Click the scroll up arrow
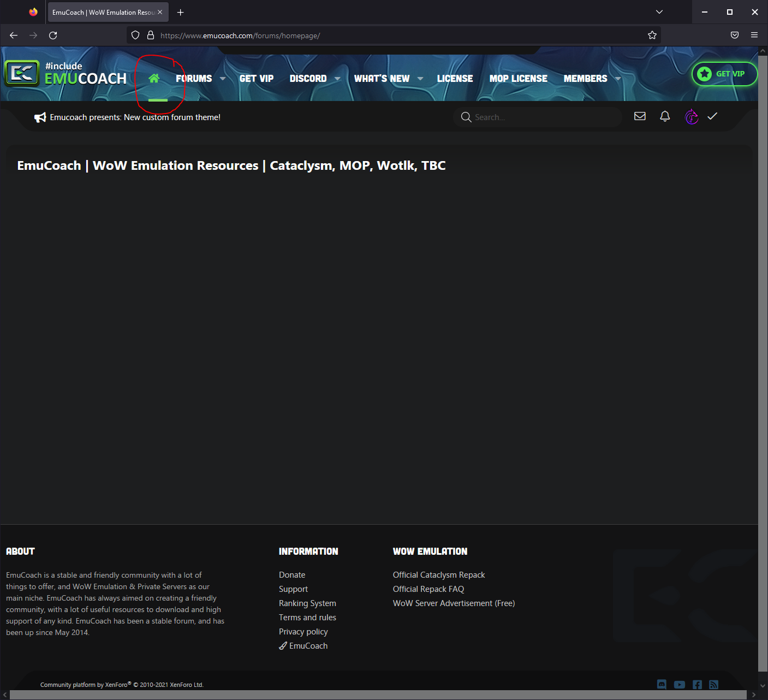The width and height of the screenshot is (768, 700). (763, 51)
